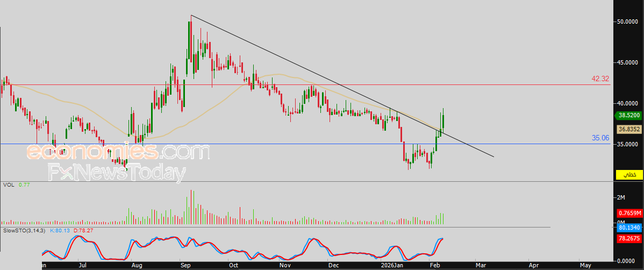This screenshot has width=644, height=270.
Task: Select the red 78.2675 stochastic tag
Action: pyautogui.click(x=629, y=239)
